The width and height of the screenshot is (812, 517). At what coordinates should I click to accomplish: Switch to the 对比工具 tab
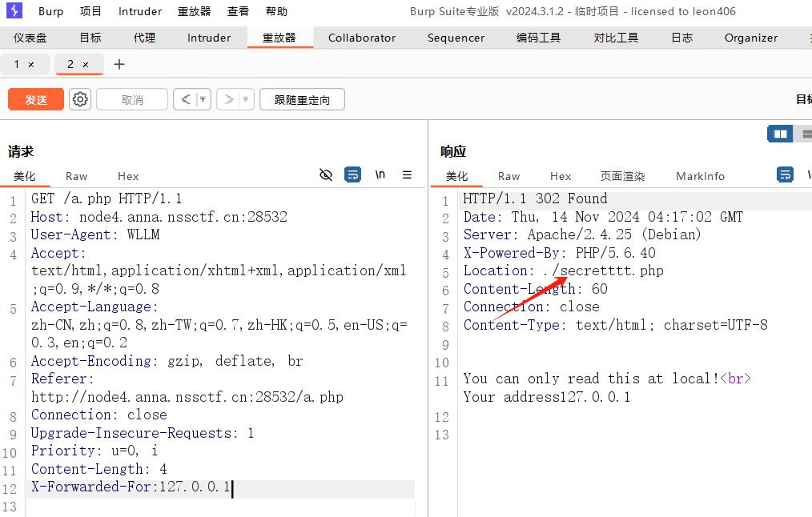tap(617, 38)
